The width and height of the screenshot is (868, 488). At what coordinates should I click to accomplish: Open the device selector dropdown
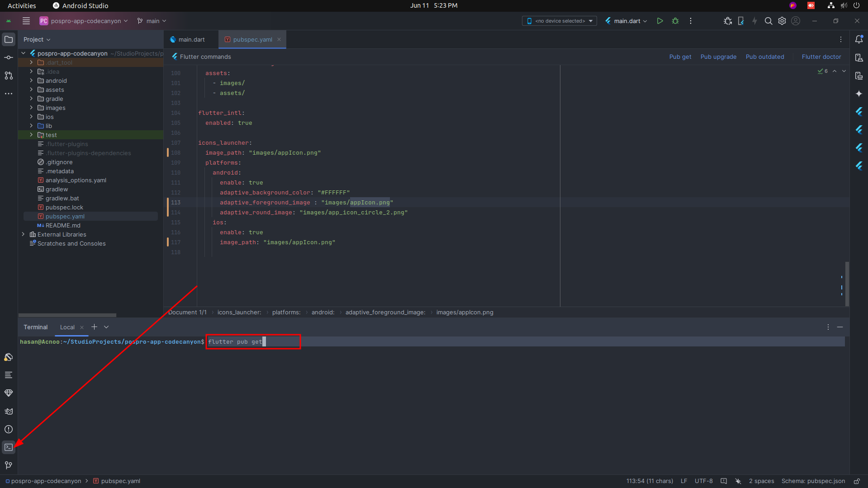(x=560, y=21)
